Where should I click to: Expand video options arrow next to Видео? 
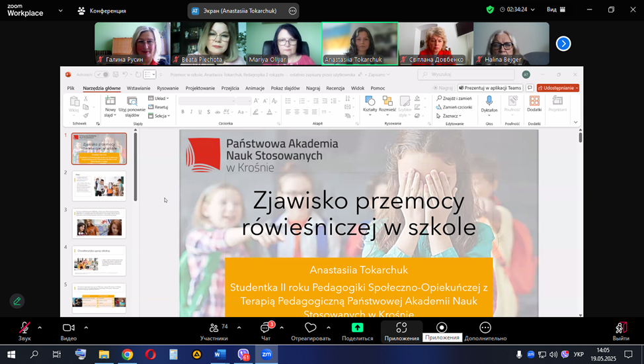click(x=86, y=328)
